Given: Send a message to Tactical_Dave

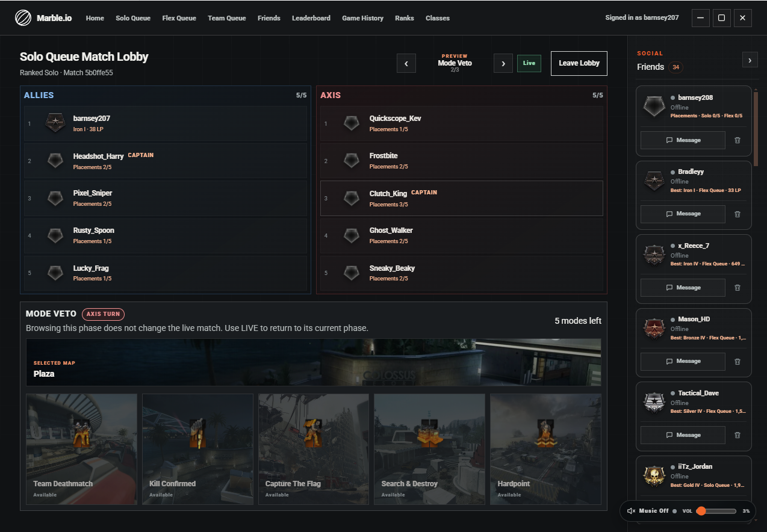Looking at the screenshot, I should (683, 435).
